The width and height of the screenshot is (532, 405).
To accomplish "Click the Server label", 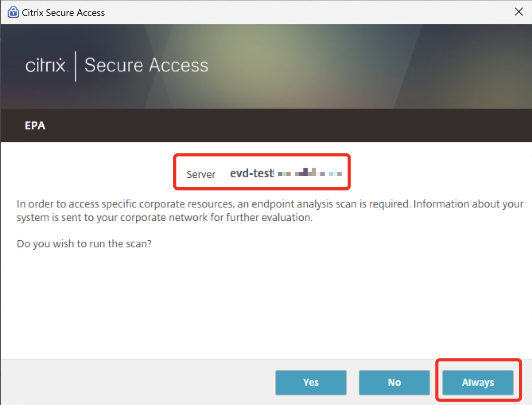I will click(x=201, y=174).
